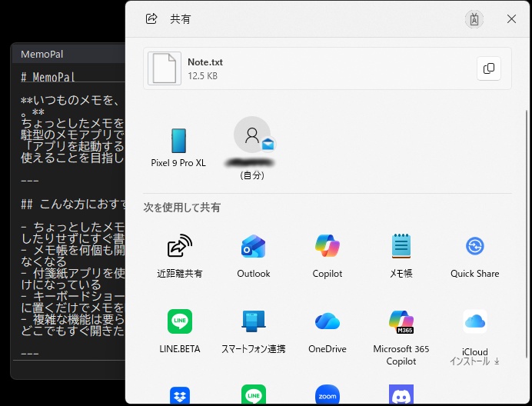The width and height of the screenshot is (532, 406).
Task: Share the file to Discord
Action: tap(401, 394)
